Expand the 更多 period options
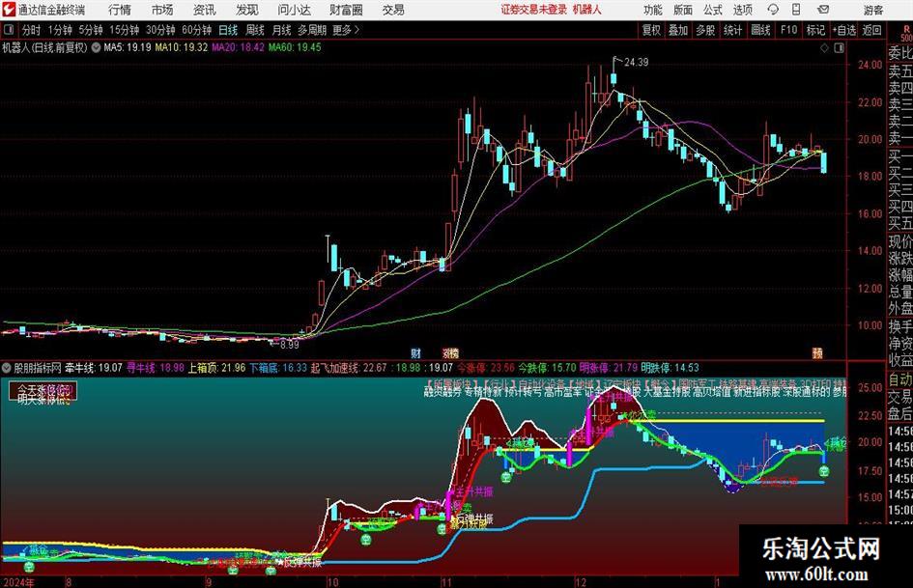913x588 pixels. tap(346, 30)
